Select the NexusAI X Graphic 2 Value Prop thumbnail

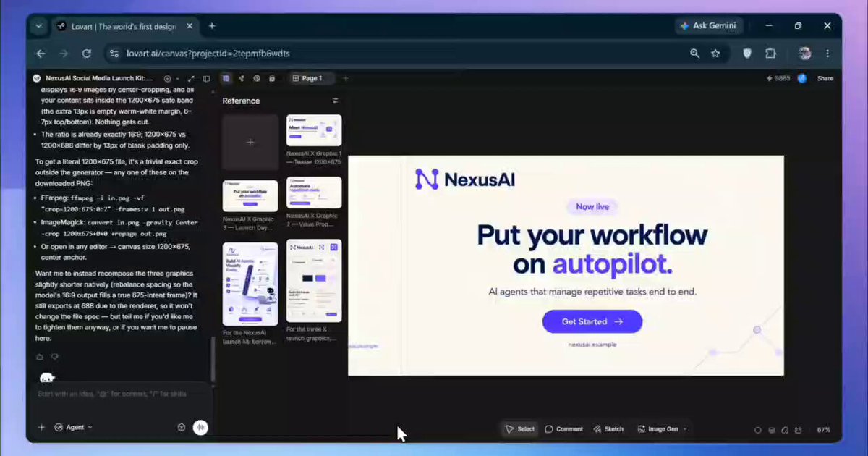pyautogui.click(x=314, y=193)
